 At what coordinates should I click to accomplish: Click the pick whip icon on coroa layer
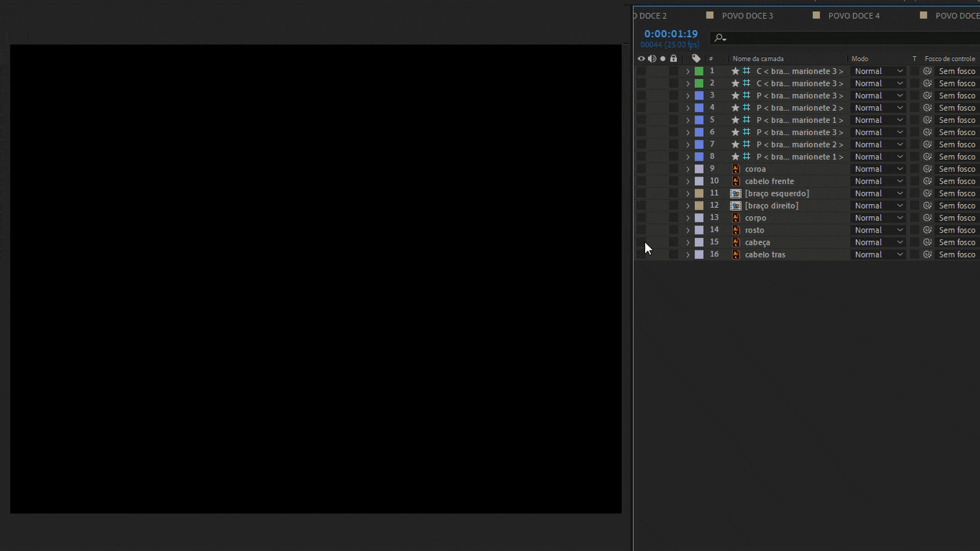[x=927, y=169]
